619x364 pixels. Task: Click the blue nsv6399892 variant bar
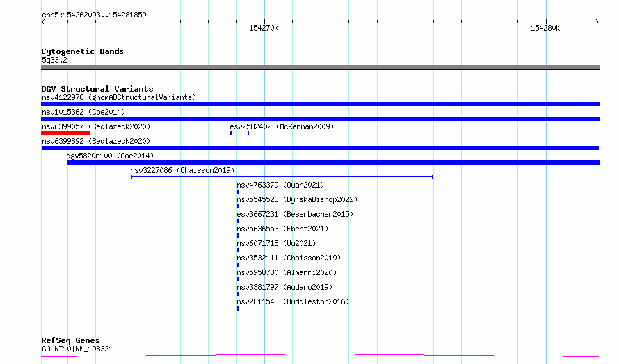pyautogui.click(x=320, y=148)
